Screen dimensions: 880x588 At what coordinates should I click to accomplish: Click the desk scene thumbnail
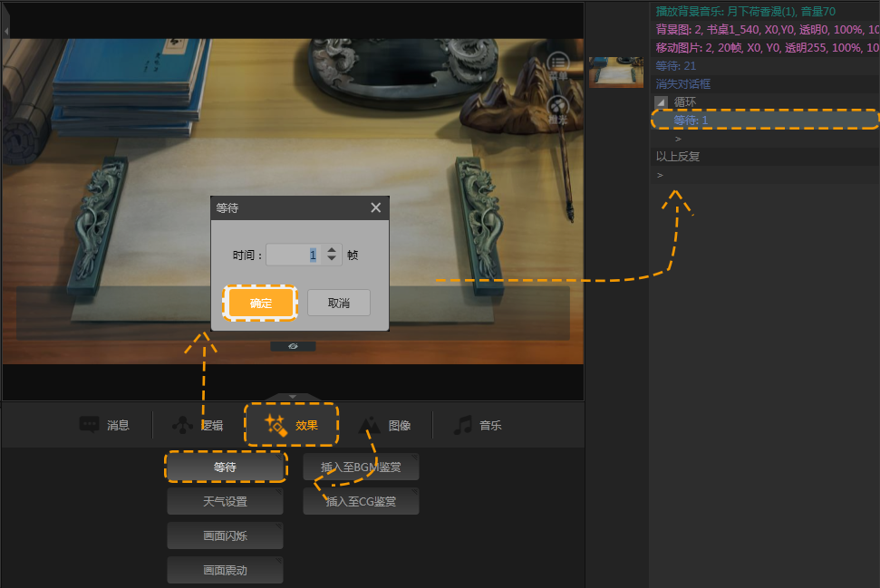tap(616, 72)
